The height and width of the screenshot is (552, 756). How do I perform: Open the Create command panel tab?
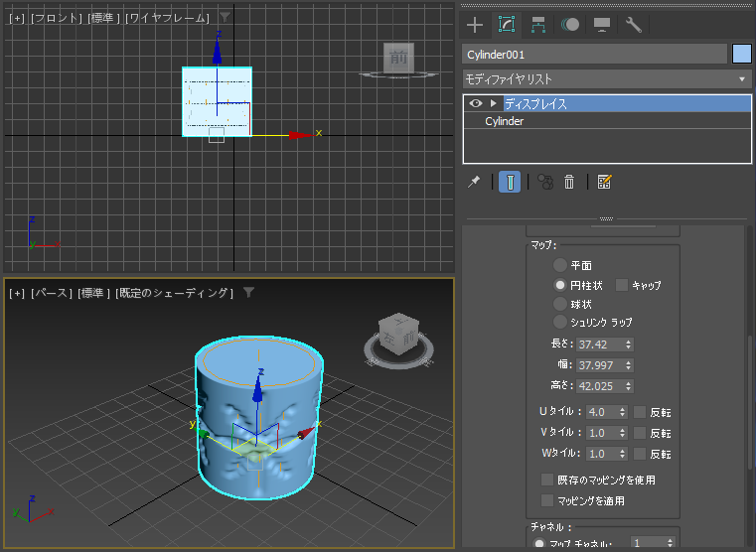pyautogui.click(x=475, y=25)
